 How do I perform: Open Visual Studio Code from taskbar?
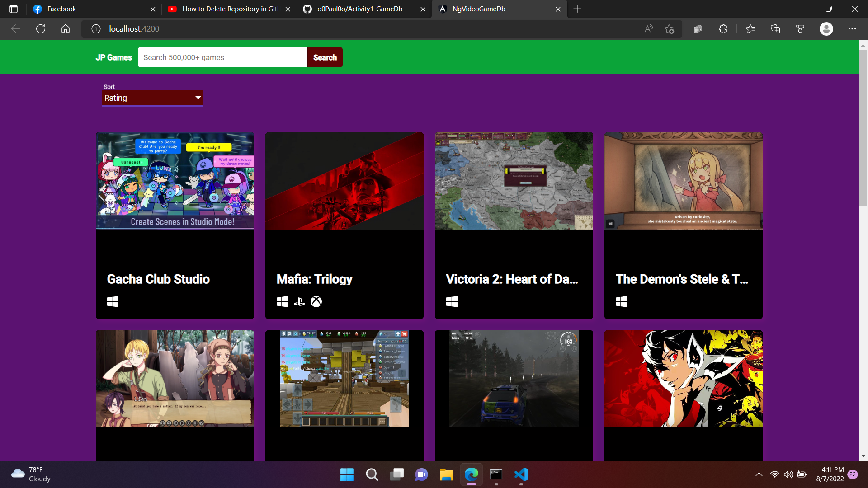pyautogui.click(x=521, y=474)
